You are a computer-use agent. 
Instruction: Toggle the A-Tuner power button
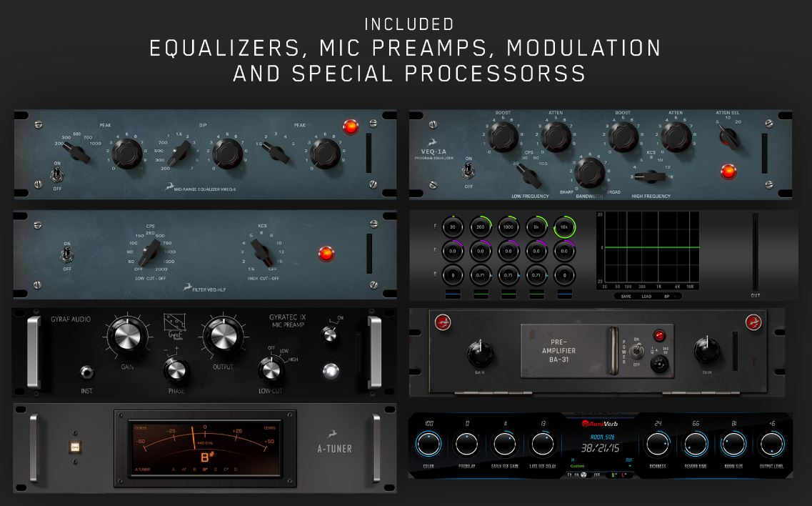coord(75,447)
